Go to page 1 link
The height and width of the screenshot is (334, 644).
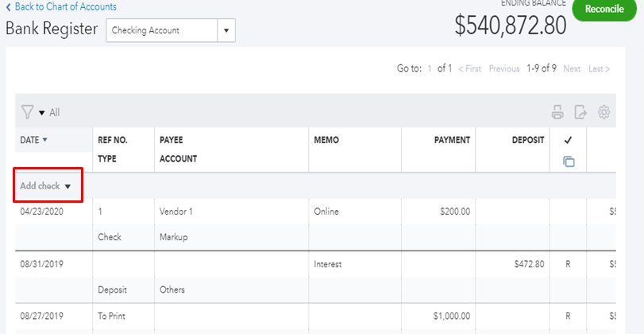pyautogui.click(x=430, y=68)
